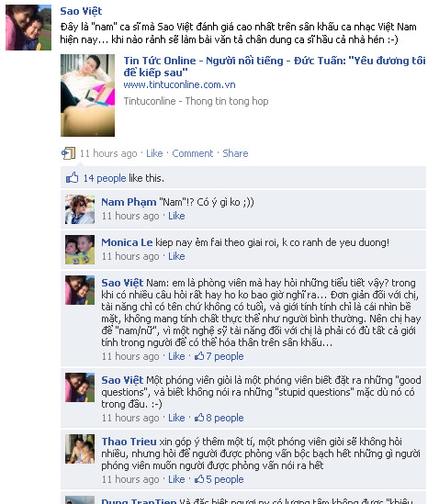Like Monica Le's comment

tap(176, 256)
